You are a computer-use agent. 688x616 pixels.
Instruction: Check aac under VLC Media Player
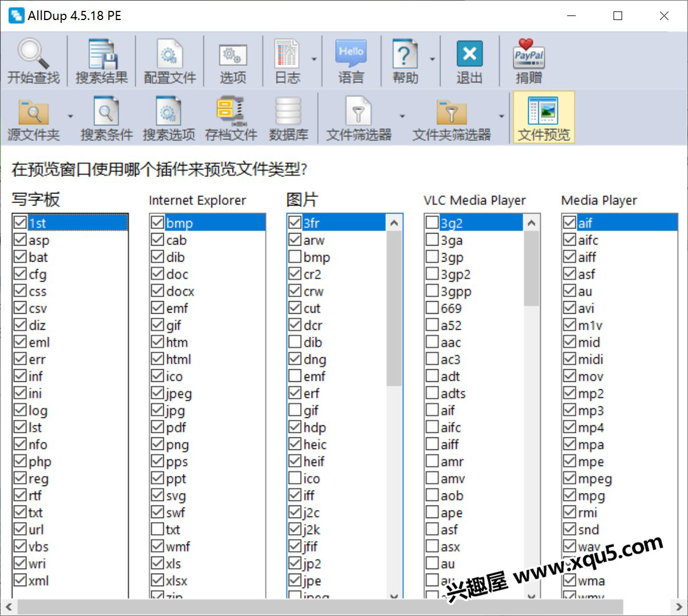click(x=433, y=342)
